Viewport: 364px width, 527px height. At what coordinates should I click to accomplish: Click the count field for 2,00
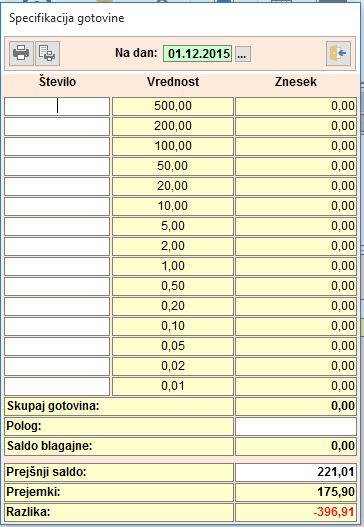point(57,246)
